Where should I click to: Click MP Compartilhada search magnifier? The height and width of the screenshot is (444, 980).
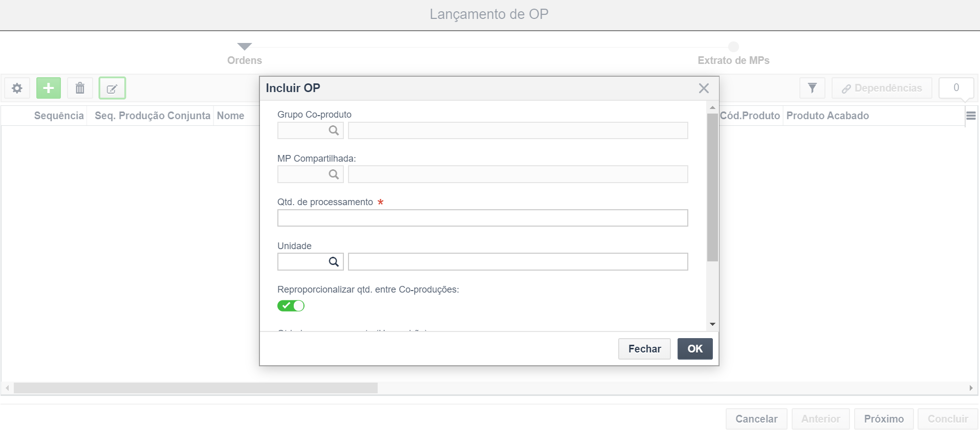(x=334, y=174)
